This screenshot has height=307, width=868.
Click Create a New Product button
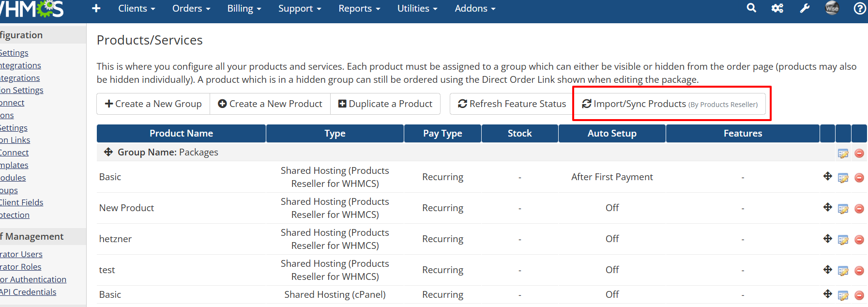270,104
